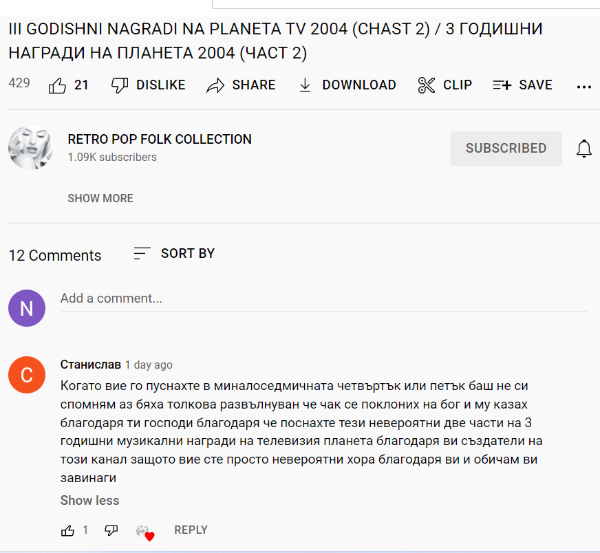Toggle the notification bell for channel

coord(584,149)
